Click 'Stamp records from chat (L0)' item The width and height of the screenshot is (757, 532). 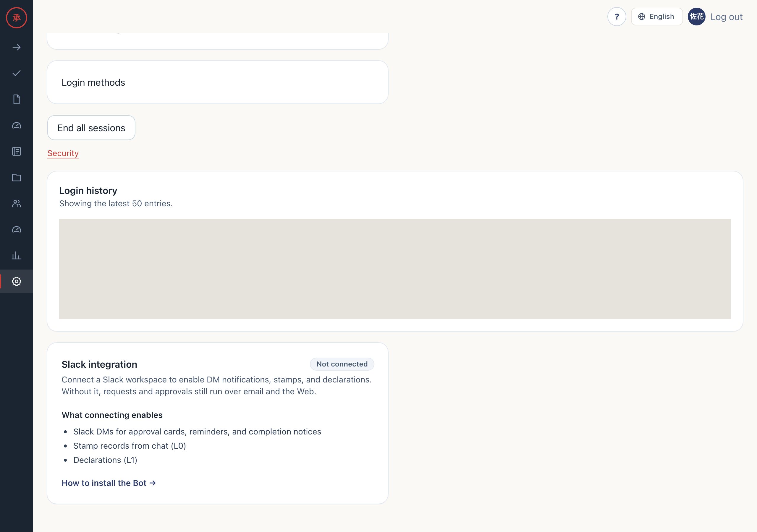[130, 446]
